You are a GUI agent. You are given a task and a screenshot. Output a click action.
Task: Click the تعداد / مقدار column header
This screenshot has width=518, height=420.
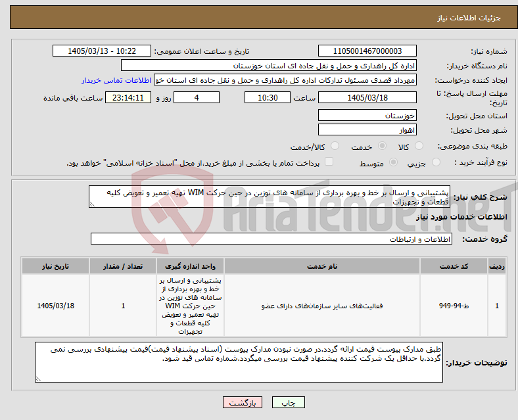pyautogui.click(x=123, y=266)
